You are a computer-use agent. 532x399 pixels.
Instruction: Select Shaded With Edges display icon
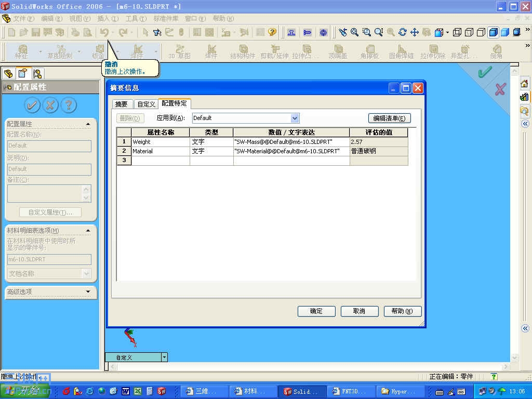click(494, 32)
